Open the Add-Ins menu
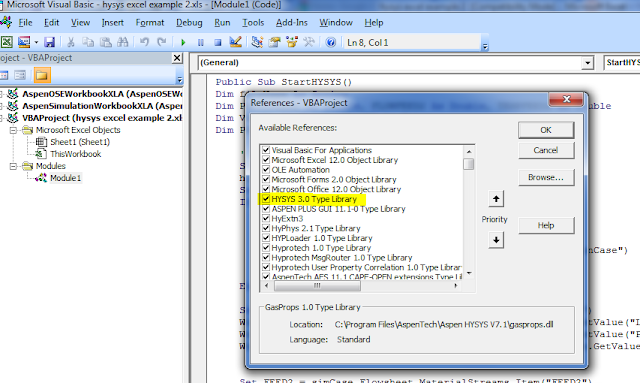The image size is (640, 383). pyautogui.click(x=291, y=22)
